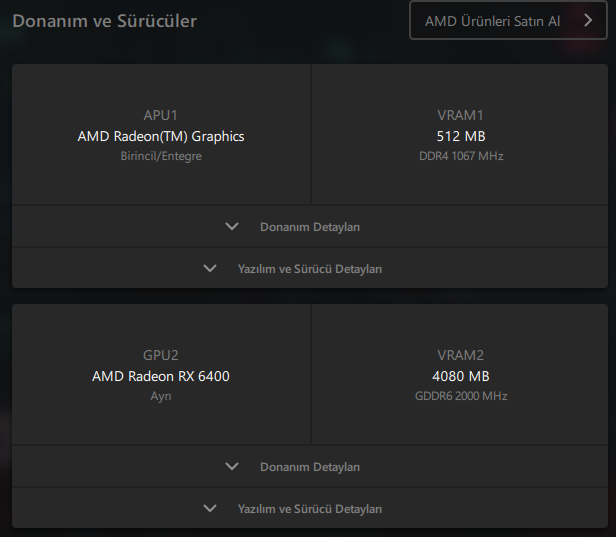Click the chevron beside GPU2 Yazılım ve Sürücü Detayları
616x537 pixels.
click(x=210, y=508)
